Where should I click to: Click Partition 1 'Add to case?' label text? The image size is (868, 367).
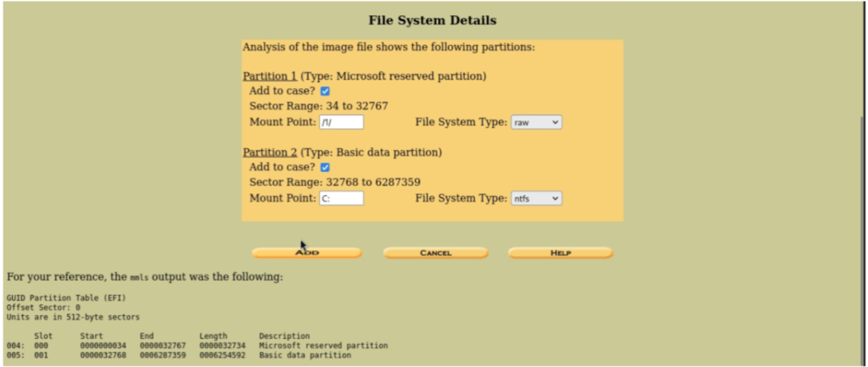282,92
